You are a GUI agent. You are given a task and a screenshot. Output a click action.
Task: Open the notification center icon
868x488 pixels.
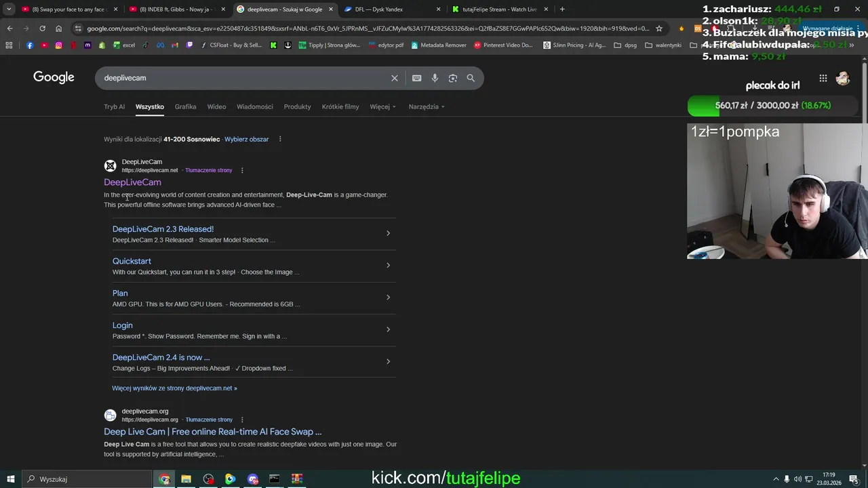pyautogui.click(x=854, y=479)
